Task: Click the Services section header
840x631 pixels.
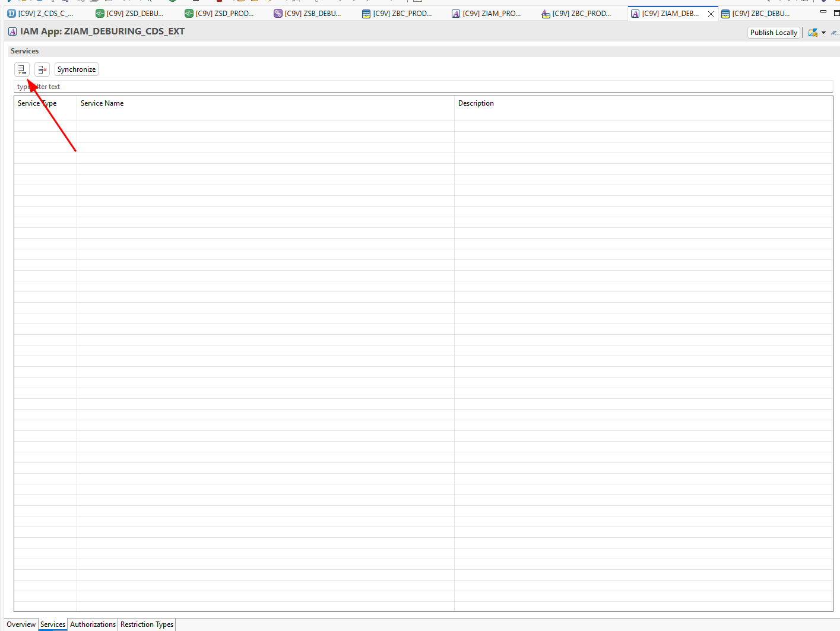Action: coord(25,51)
